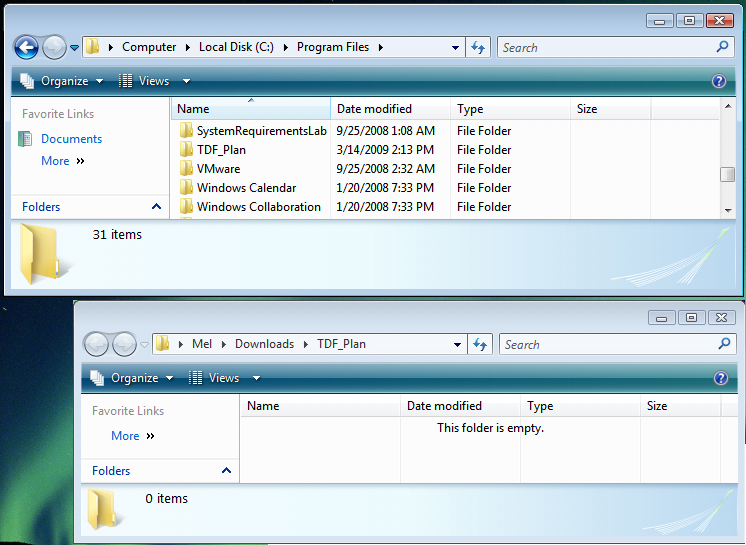Open address history dropdown in TDF_Plan window
The image size is (746, 545).
point(457,344)
